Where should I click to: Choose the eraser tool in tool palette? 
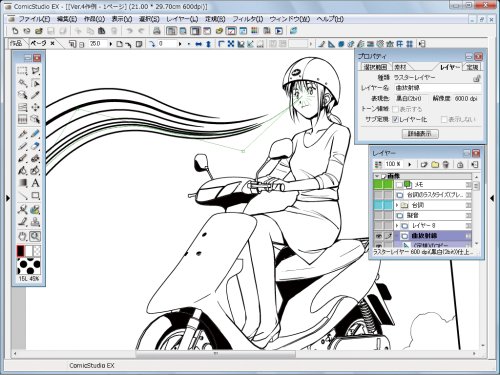35,146
